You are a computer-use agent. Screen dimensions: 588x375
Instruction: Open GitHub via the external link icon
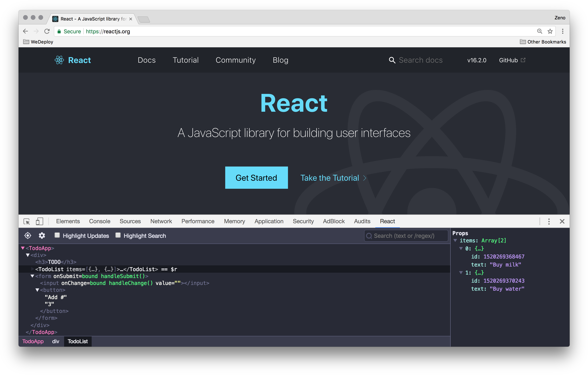(x=523, y=60)
